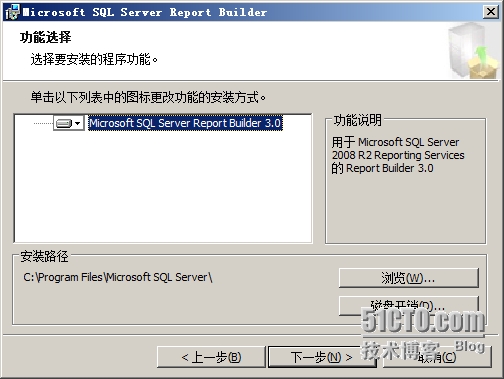The height and width of the screenshot is (379, 504).
Task: Click the 功能选择 heading
Action: point(45,37)
